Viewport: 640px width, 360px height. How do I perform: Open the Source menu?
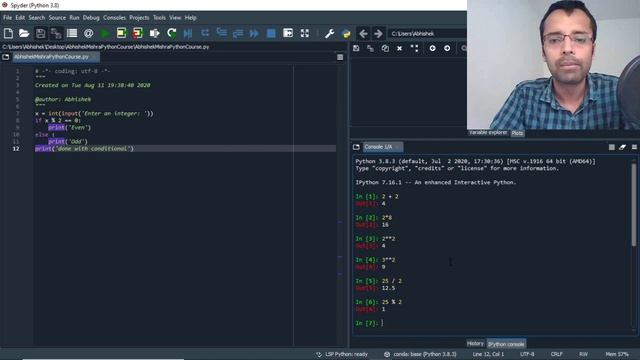(57, 18)
